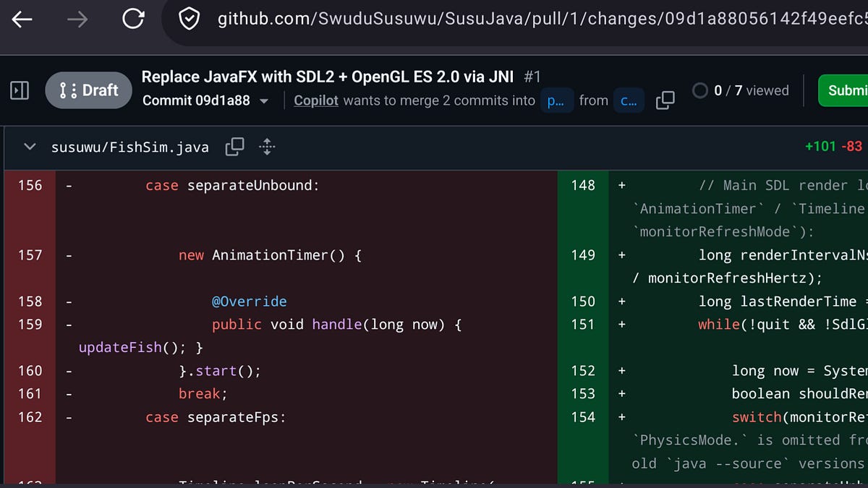This screenshot has width=868, height=488.
Task: Collapse the FishSim.java diff with its chevron
Action: pos(28,146)
